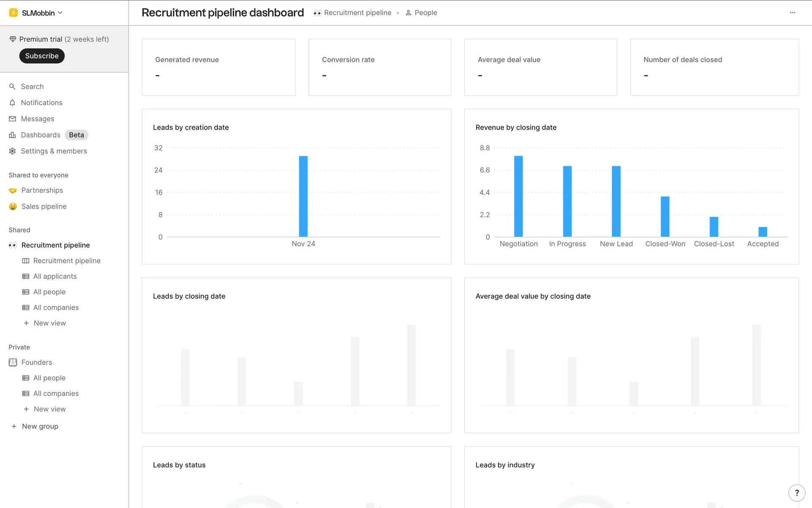Click the Search magnifier icon in sidebar
This screenshot has width=812, height=508.
[x=12, y=86]
